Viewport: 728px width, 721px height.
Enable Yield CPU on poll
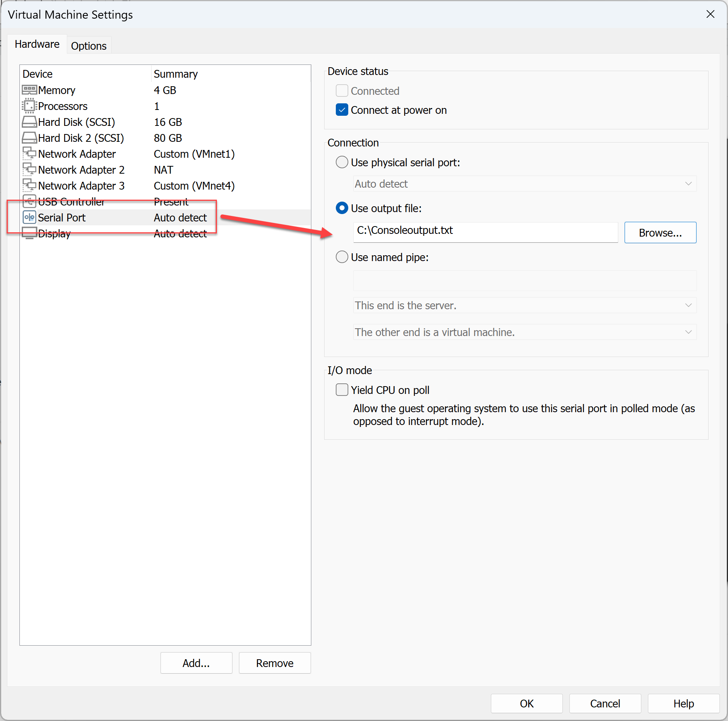point(342,390)
